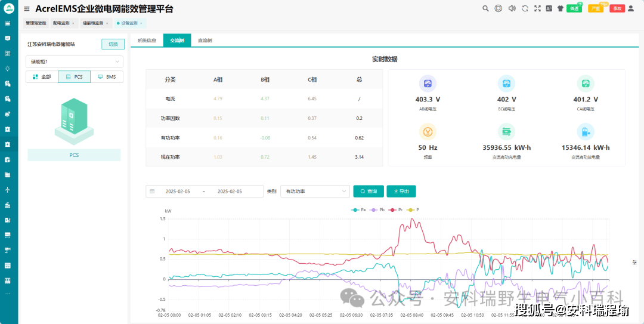
Task: Click the sidebar ellipsis more icon
Action: click(x=7, y=294)
